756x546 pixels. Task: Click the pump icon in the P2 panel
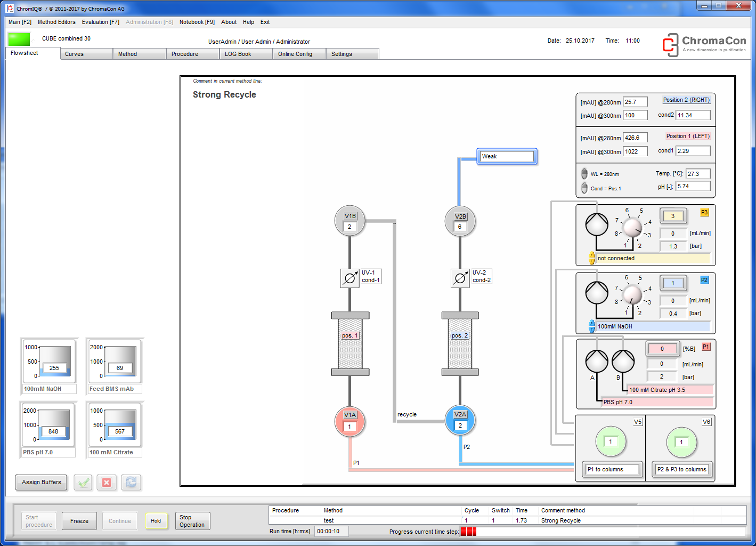pos(597,293)
